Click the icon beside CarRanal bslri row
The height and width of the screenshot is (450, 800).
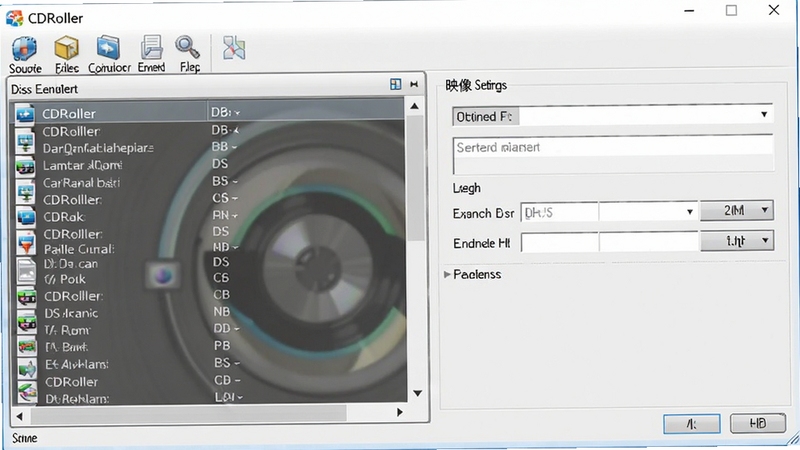[26, 192]
